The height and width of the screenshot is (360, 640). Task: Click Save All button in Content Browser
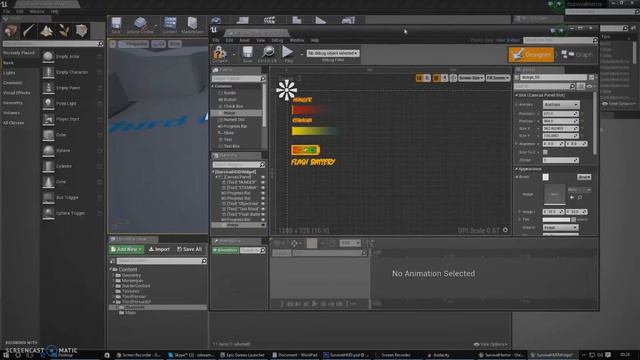coord(189,249)
